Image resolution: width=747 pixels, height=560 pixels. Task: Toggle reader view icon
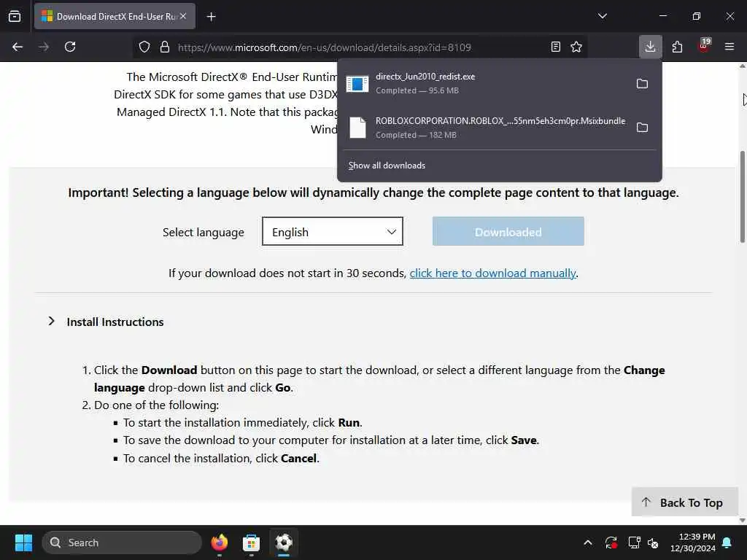(x=555, y=47)
